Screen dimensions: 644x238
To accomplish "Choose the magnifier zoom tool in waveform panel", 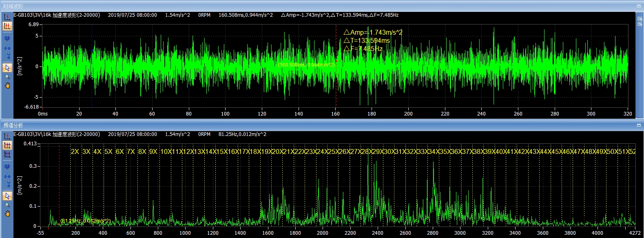I will point(7,77).
